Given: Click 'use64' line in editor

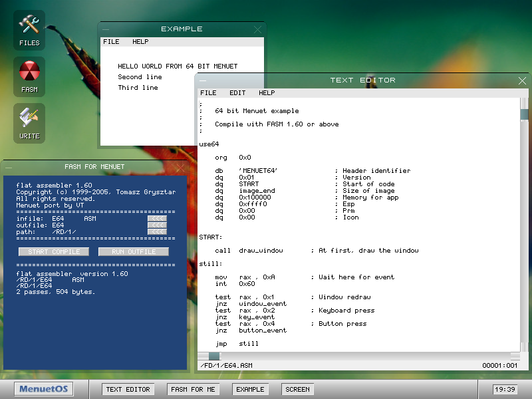Looking at the screenshot, I should coord(209,144).
